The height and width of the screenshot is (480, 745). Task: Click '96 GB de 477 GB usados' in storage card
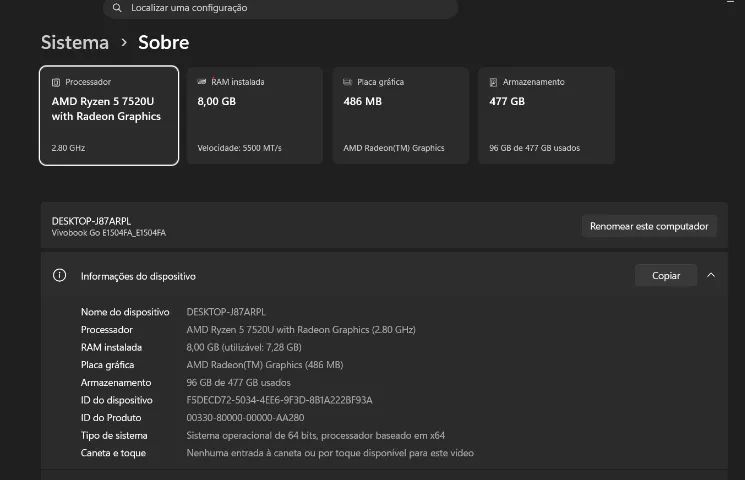tap(535, 148)
